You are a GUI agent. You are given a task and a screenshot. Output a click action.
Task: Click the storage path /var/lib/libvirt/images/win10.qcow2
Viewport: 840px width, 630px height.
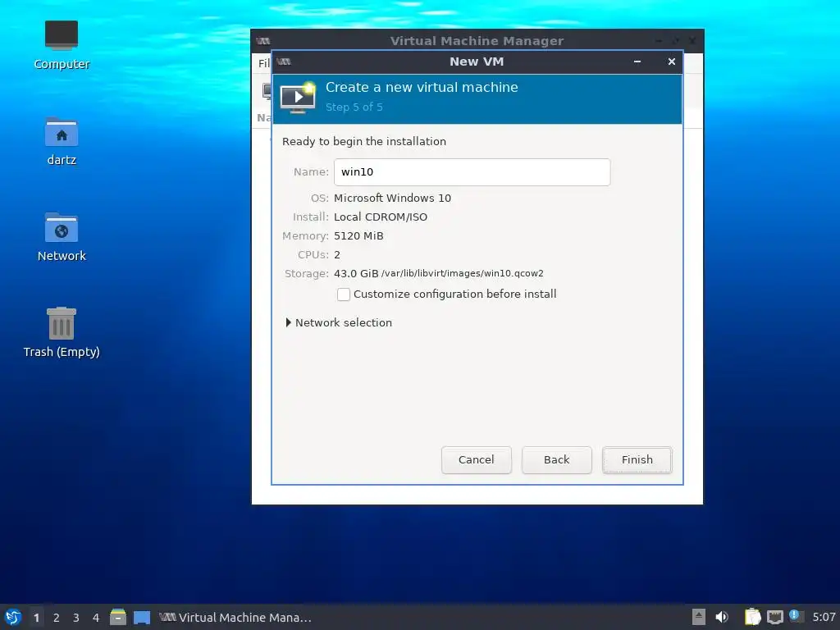click(x=463, y=273)
